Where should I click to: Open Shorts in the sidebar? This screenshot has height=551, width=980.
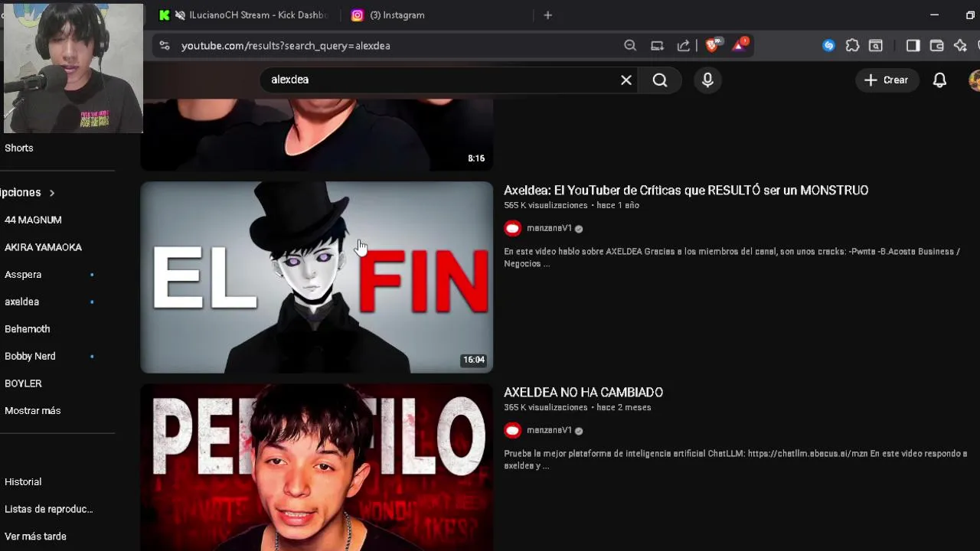[x=19, y=148]
